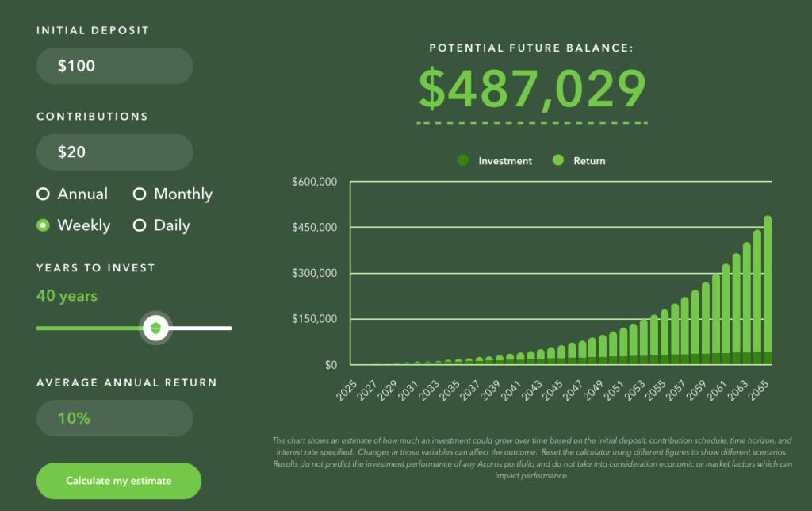This screenshot has width=812, height=511.
Task: Click the Contributions amount field
Action: 114,152
